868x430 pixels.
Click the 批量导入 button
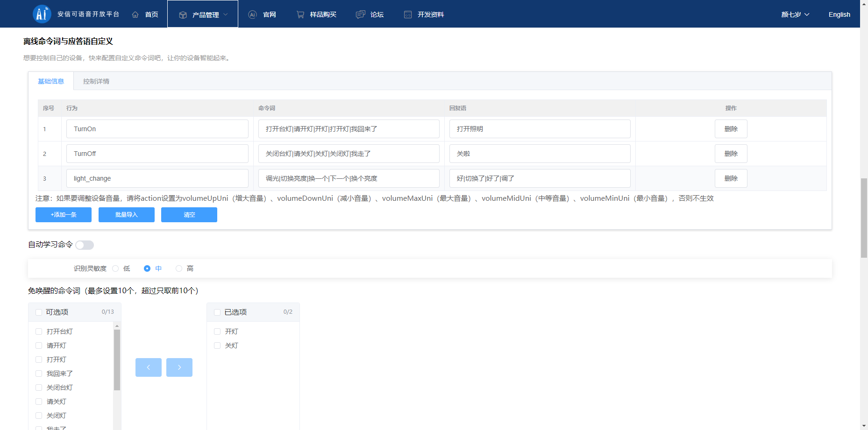[x=127, y=215]
